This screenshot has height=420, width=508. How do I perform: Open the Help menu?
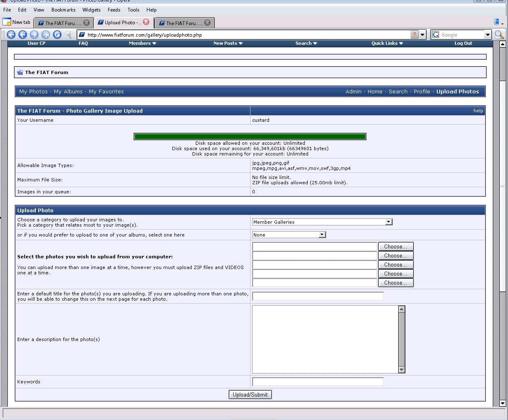pos(151,10)
